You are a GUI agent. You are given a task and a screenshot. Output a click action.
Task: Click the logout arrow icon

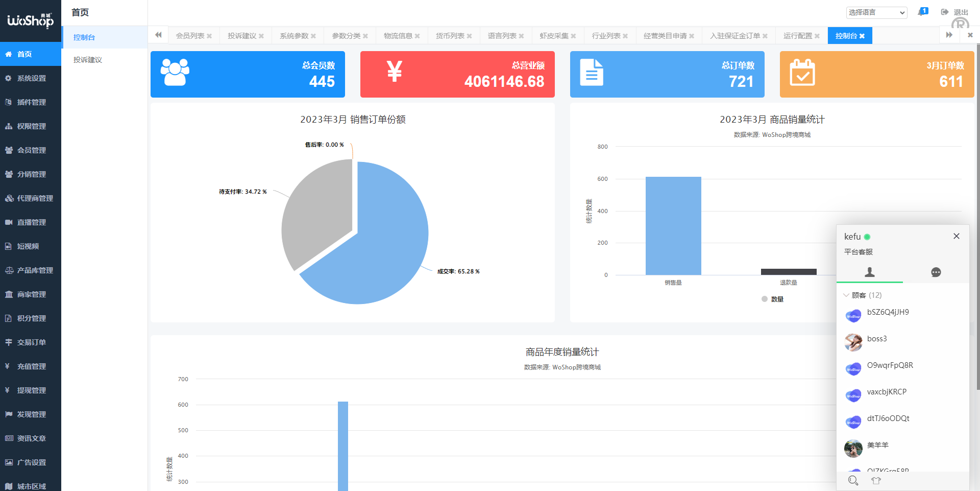pyautogui.click(x=945, y=12)
